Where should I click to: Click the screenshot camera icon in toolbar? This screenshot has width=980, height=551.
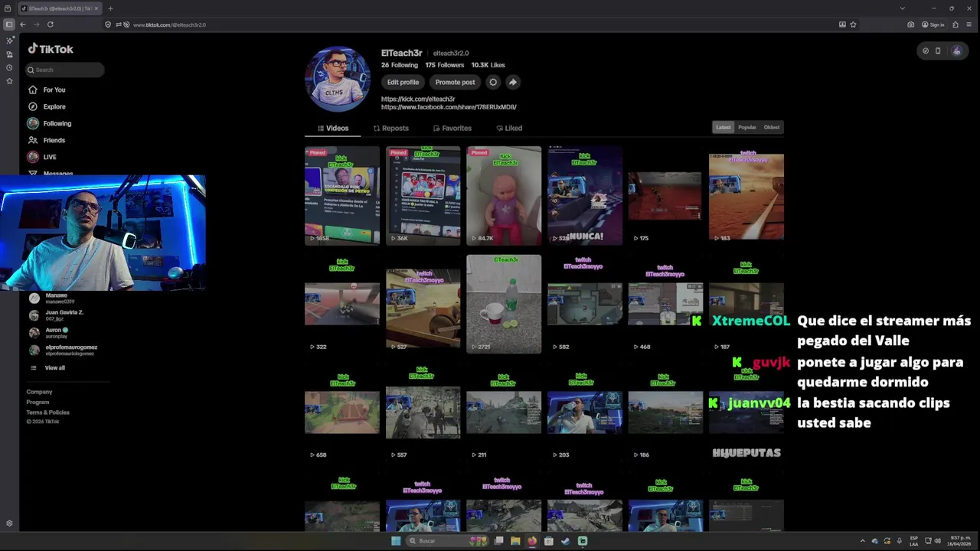pyautogui.click(x=910, y=24)
